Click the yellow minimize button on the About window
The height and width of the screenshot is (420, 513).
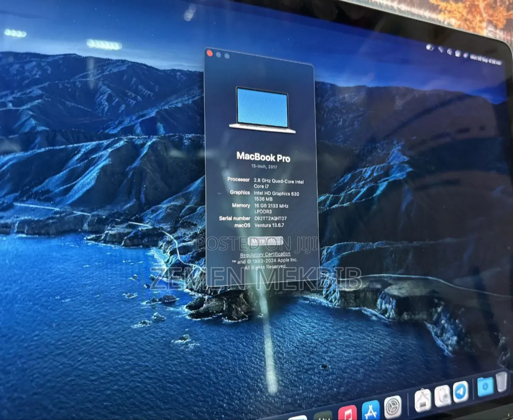point(218,54)
